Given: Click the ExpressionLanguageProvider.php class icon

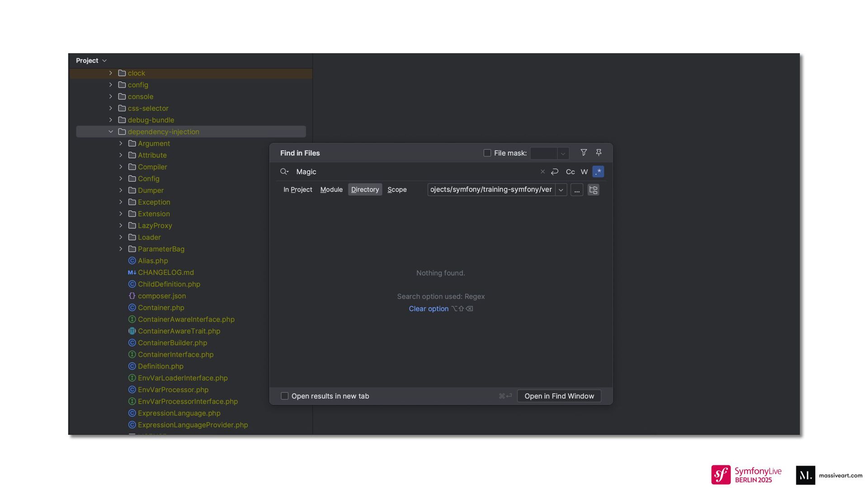Looking at the screenshot, I should pyautogui.click(x=132, y=425).
